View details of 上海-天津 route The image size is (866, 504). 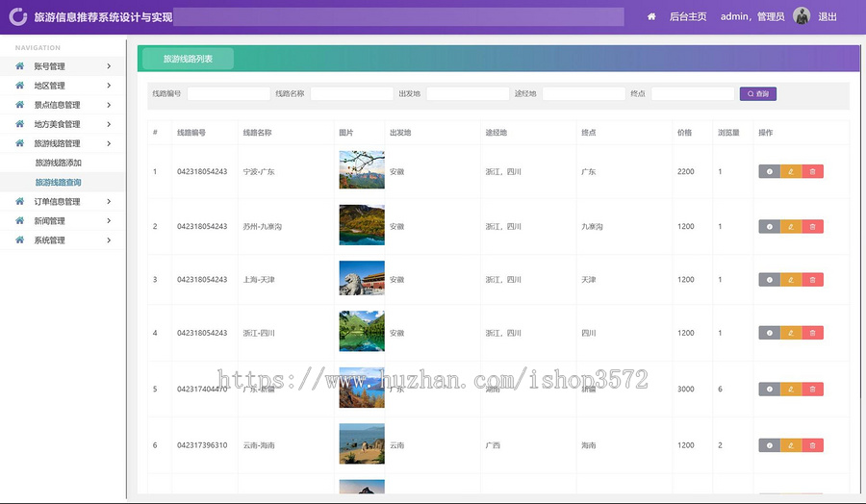tap(770, 280)
